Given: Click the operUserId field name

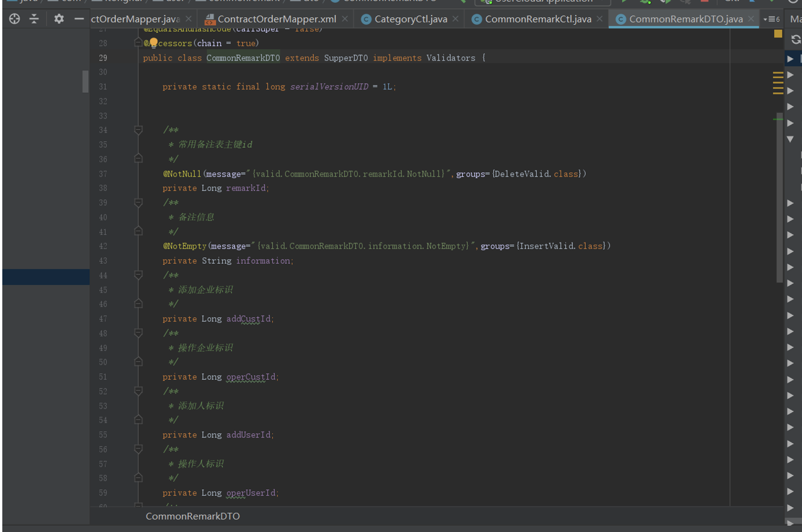Looking at the screenshot, I should (251, 493).
